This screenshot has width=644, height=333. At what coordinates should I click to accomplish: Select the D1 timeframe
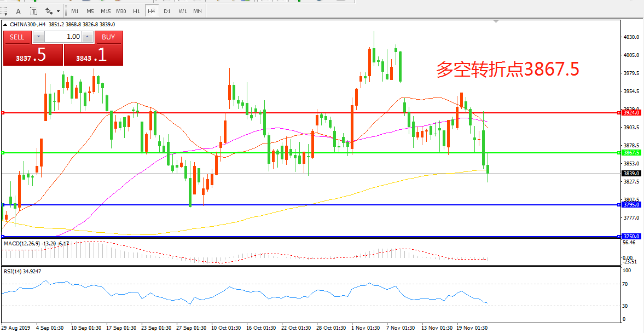167,11
